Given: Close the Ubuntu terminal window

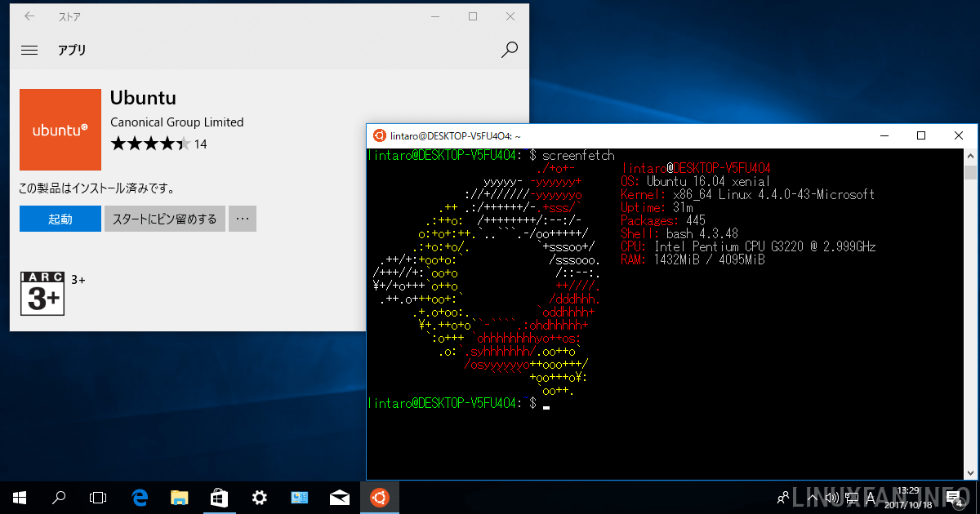Looking at the screenshot, I should click(958, 135).
